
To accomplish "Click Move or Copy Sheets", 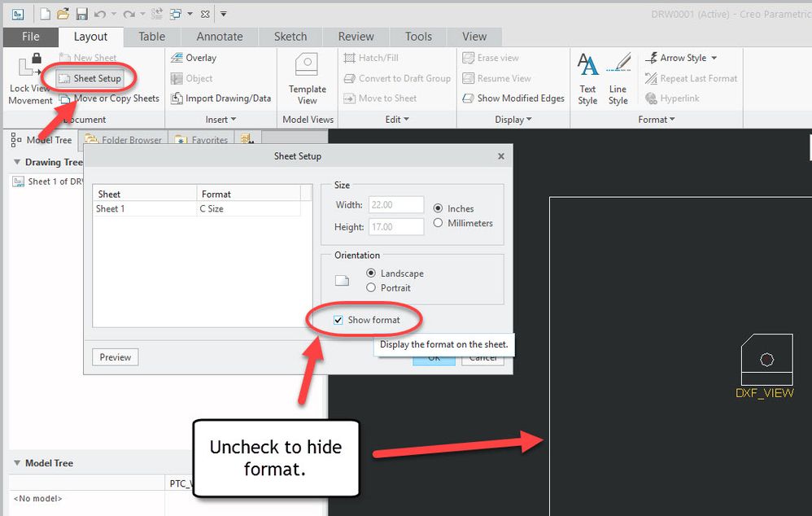I will pos(109,98).
